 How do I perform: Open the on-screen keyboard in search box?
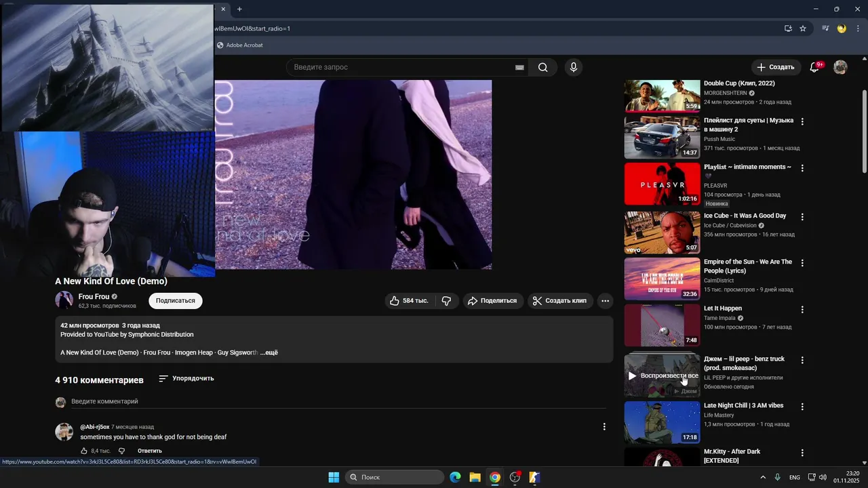[519, 67]
